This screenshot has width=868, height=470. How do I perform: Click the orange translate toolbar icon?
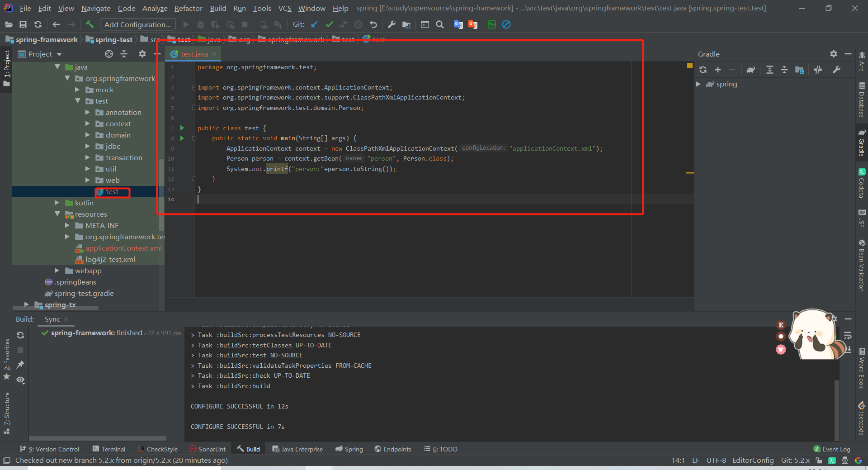[473, 24]
